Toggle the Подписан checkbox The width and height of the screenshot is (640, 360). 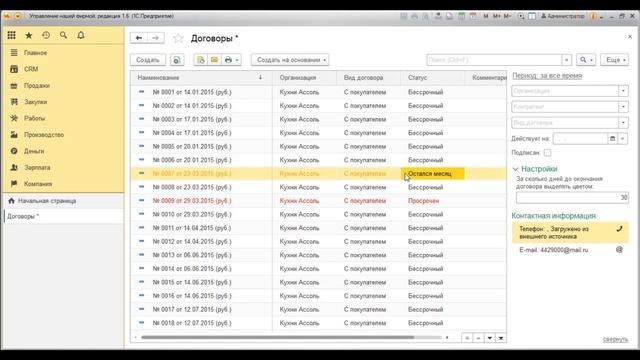pos(547,153)
